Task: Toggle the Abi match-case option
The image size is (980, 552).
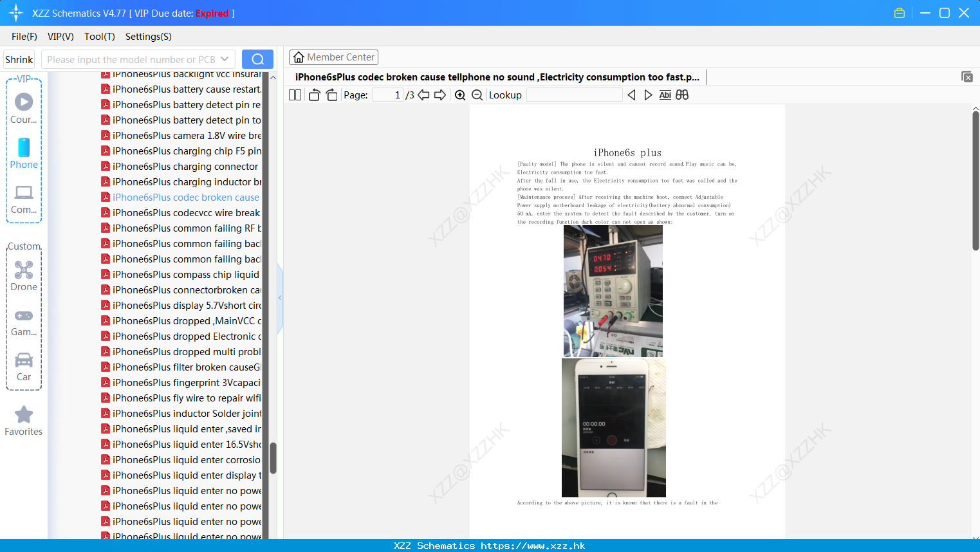Action: [x=665, y=95]
